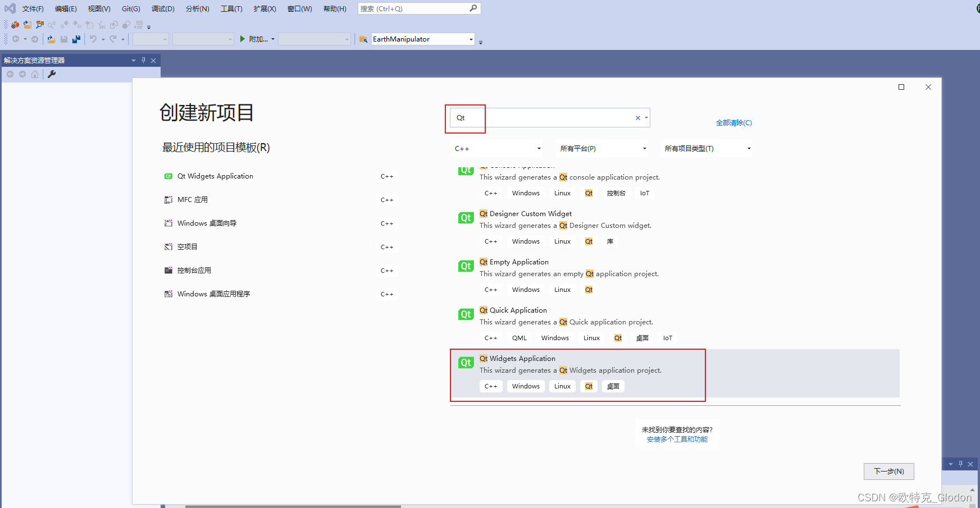
Task: Expand the upper toolbar overflow options arrow
Action: pyautogui.click(x=149, y=26)
